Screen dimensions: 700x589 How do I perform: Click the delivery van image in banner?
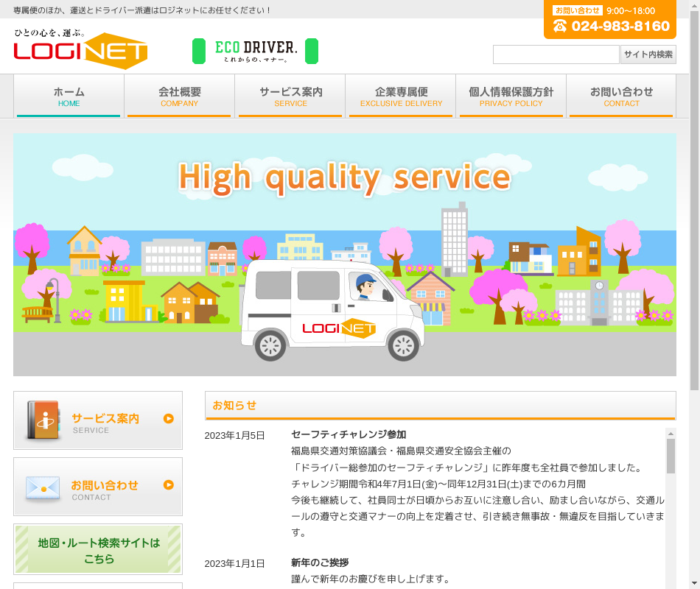[332, 309]
